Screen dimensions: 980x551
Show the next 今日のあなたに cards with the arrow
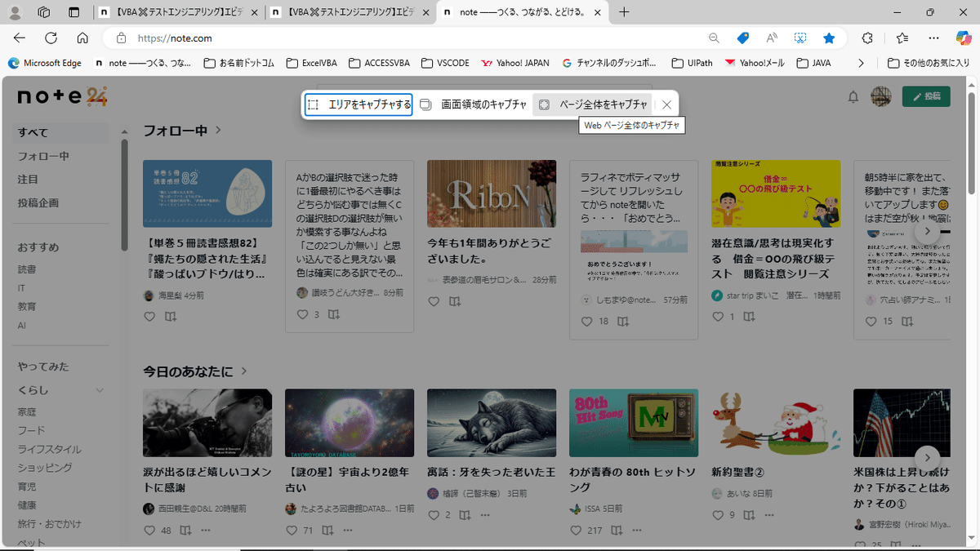coord(927,458)
